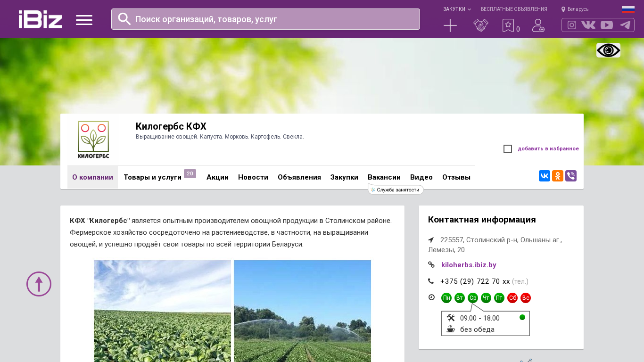Go back to top with arrow button
Screen dimensions: 644x362
click(39, 284)
